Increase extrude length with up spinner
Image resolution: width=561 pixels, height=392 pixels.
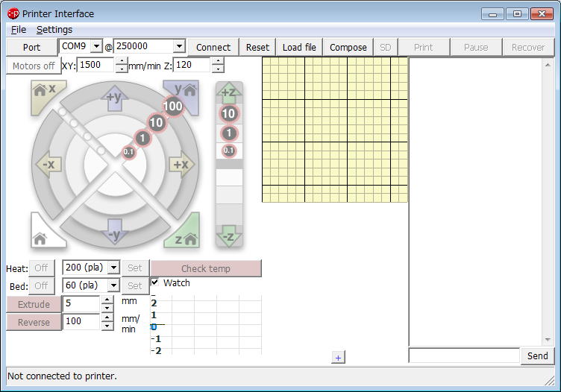point(107,300)
